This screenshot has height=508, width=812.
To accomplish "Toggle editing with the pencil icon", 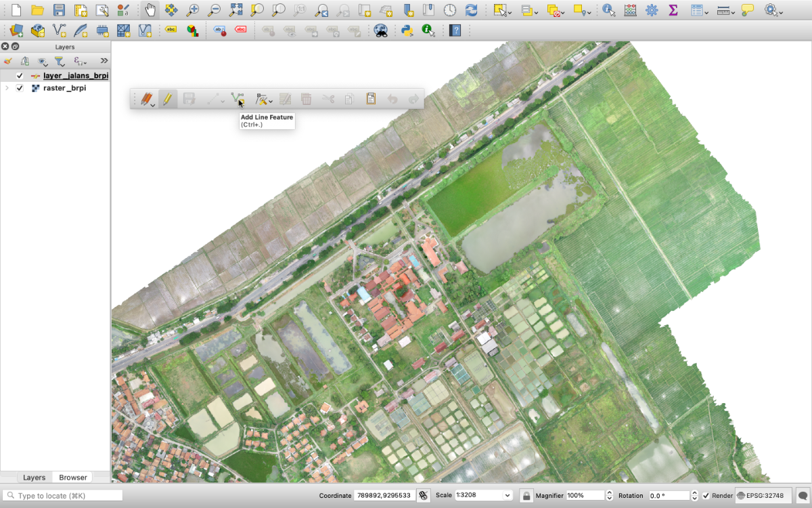I will pos(168,99).
